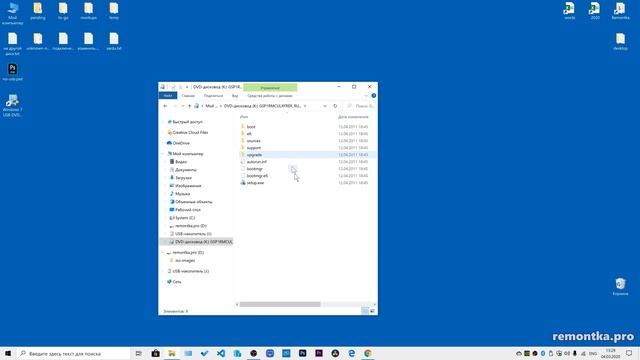Expand the ribbon with chevron
Image resolution: width=640 pixels, height=360 pixels.
[366, 96]
